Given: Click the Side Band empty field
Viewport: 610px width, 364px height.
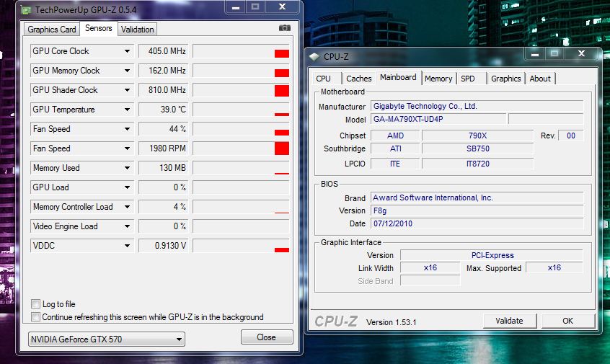Looking at the screenshot, I should click(430, 280).
